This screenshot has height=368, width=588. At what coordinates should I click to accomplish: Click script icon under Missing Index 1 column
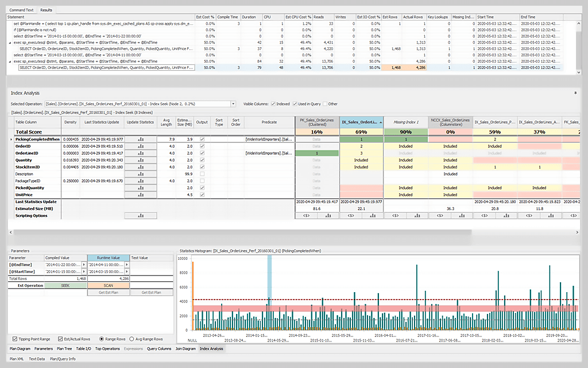click(395, 216)
